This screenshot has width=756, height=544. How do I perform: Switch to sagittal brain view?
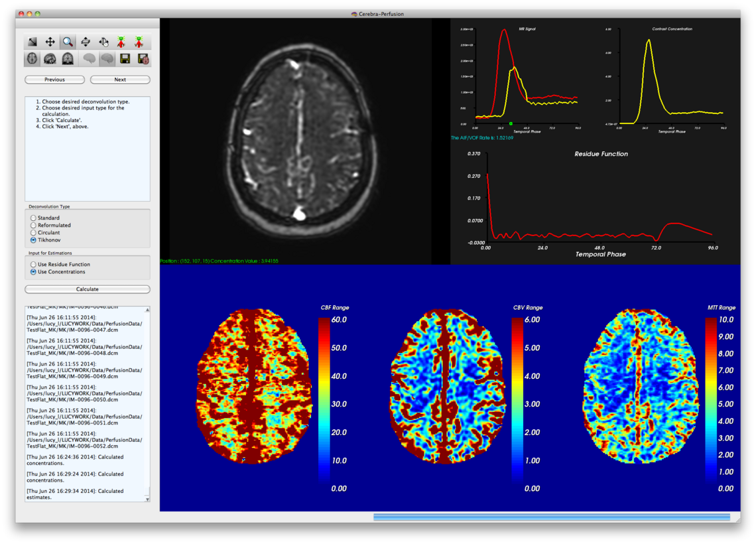[x=50, y=59]
